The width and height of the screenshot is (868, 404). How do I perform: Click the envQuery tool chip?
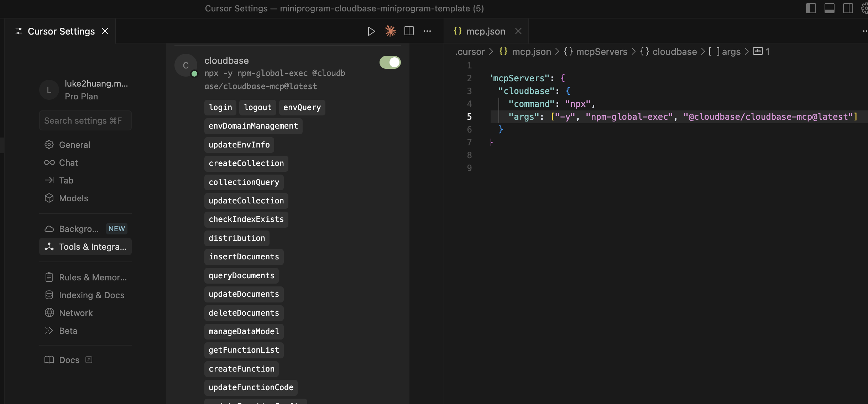pos(302,107)
